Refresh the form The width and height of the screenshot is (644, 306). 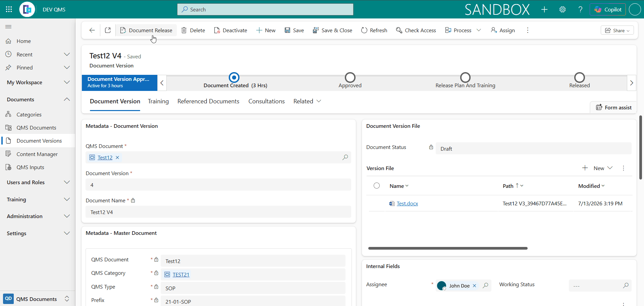(x=374, y=30)
